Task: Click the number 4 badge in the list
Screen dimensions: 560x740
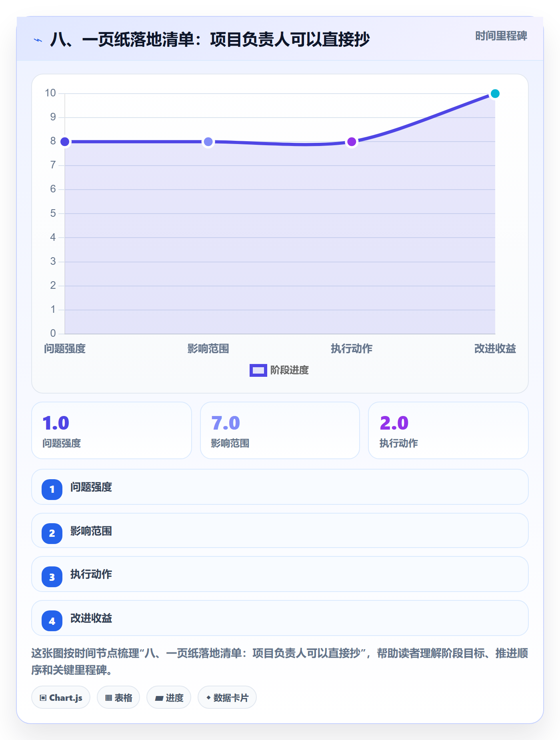Action: pyautogui.click(x=52, y=621)
